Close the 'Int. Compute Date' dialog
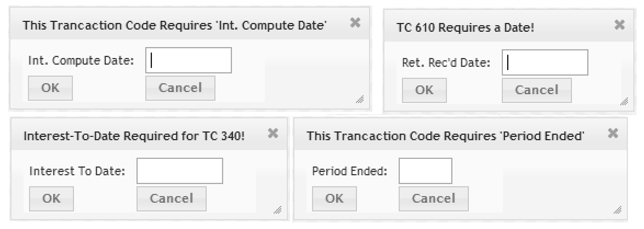 click(355, 23)
